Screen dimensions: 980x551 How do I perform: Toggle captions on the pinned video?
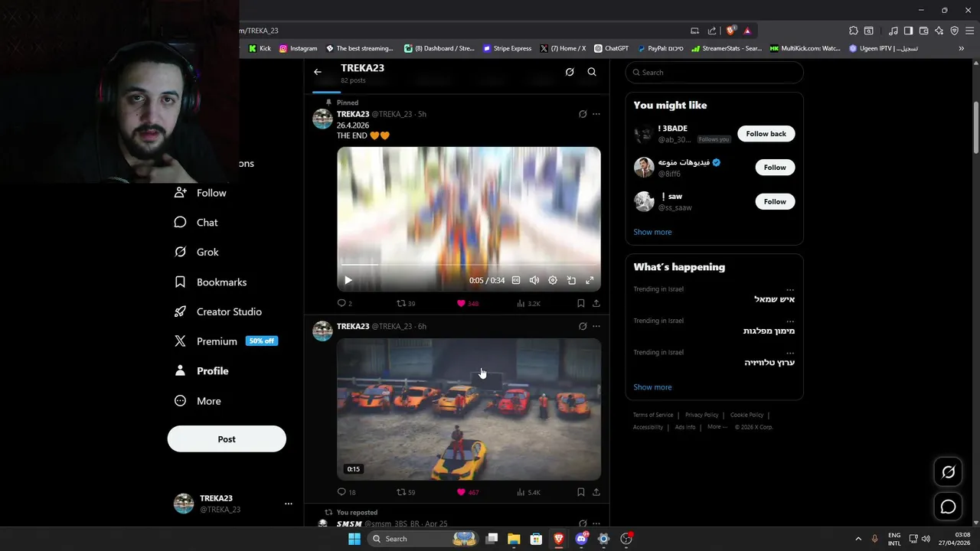(x=516, y=280)
